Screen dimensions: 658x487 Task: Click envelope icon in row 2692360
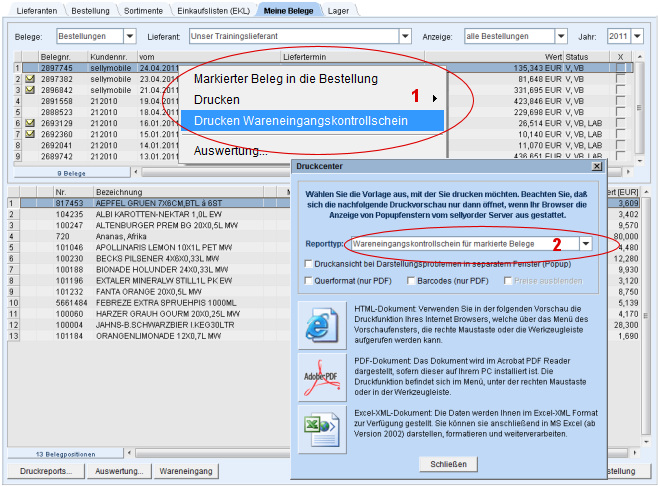30,134
